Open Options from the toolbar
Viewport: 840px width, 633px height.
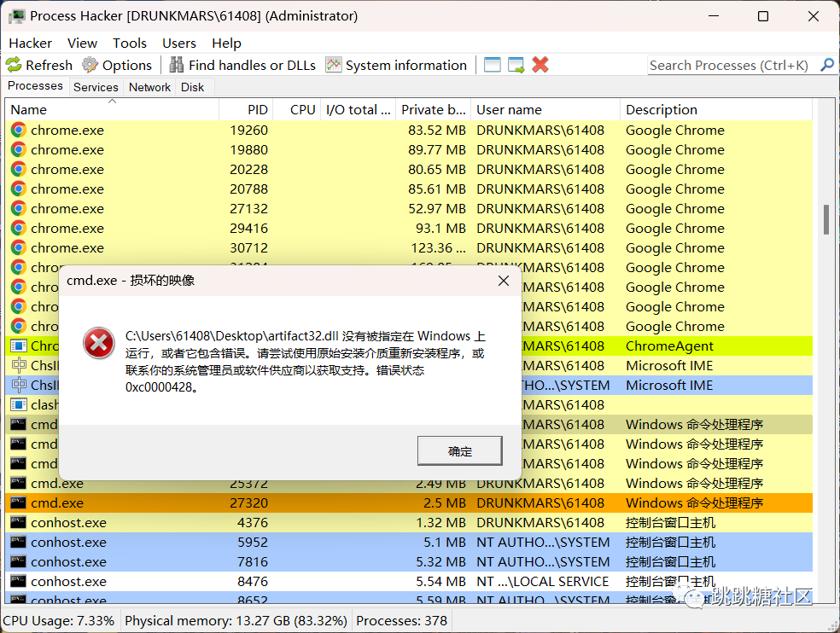(117, 66)
